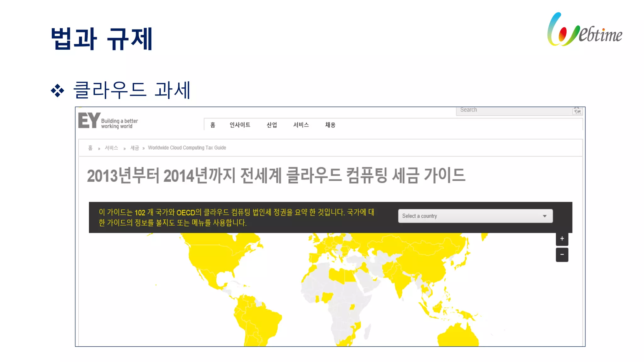
Task: Open the 서비스 menu item
Action: (301, 125)
